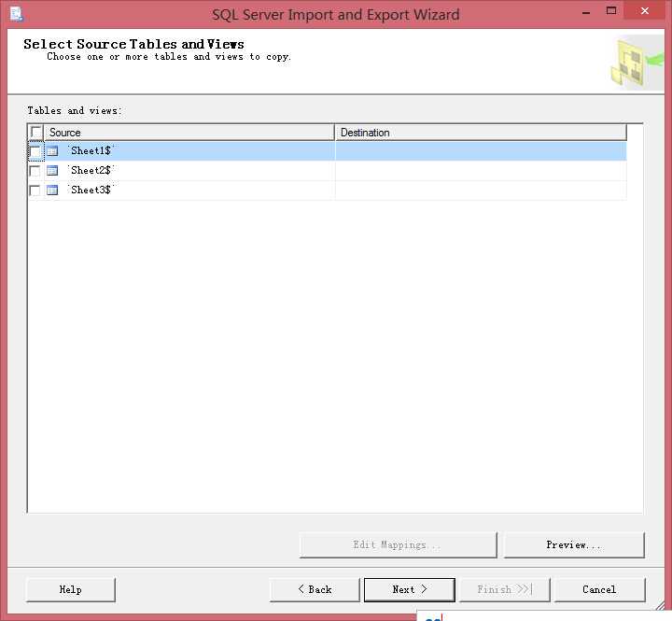
Task: Click the Source column header
Action: (189, 133)
